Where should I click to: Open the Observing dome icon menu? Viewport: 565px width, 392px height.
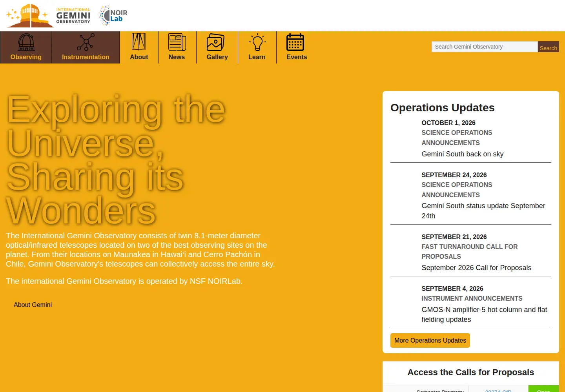(26, 42)
